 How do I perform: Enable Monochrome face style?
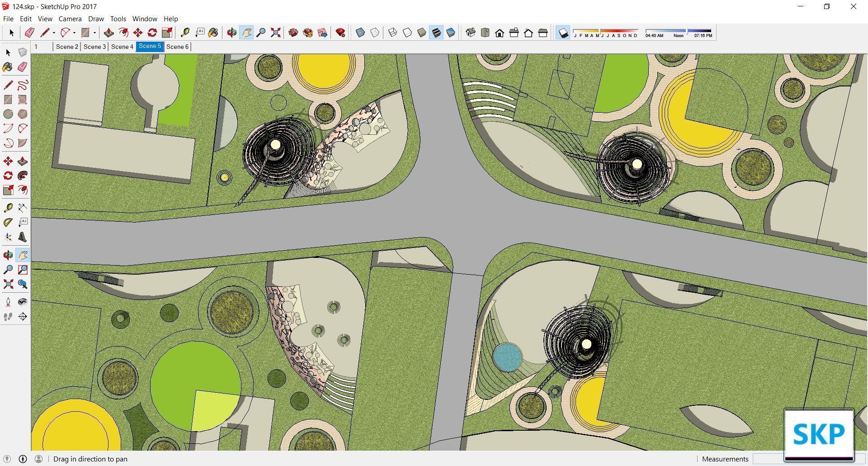pos(450,33)
